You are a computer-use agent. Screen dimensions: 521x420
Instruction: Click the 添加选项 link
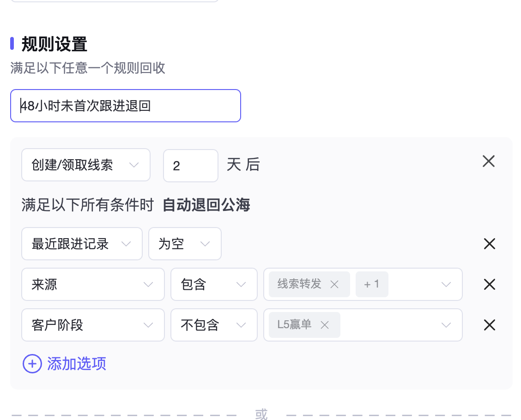click(77, 364)
